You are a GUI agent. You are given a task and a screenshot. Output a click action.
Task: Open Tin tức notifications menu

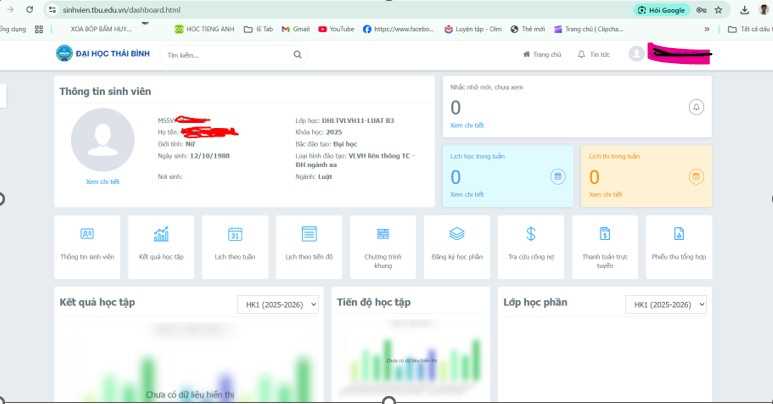coord(594,55)
